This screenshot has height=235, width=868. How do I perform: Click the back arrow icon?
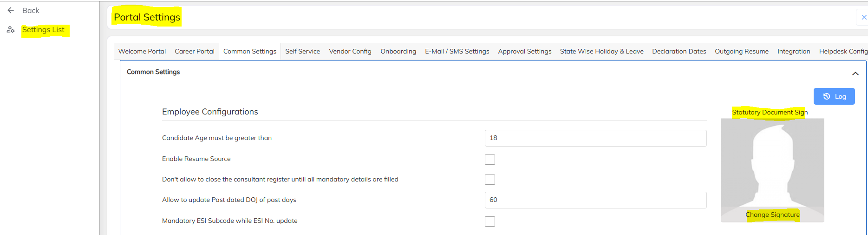11,10
